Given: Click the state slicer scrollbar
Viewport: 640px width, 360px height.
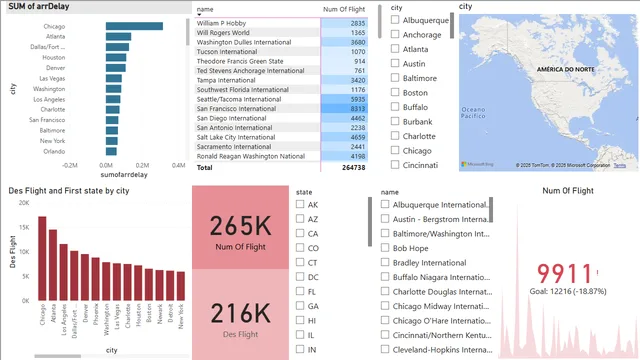Looking at the screenshot, I should (x=370, y=222).
